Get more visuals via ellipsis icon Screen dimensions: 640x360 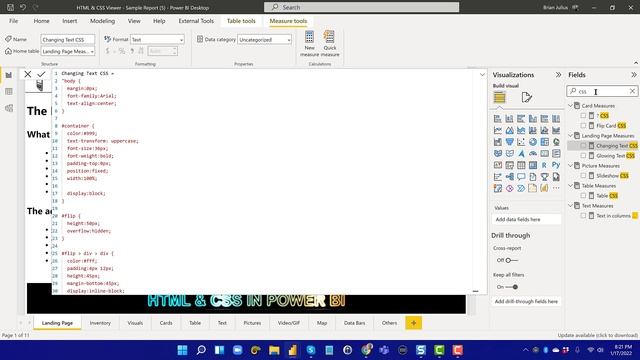pos(556,188)
